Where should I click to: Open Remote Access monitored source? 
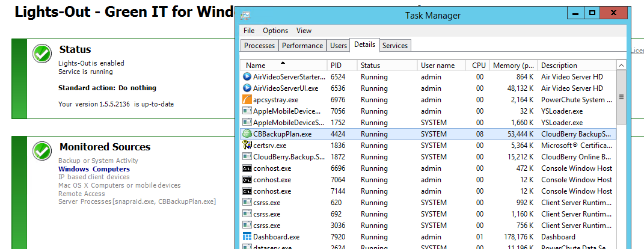pos(82,194)
